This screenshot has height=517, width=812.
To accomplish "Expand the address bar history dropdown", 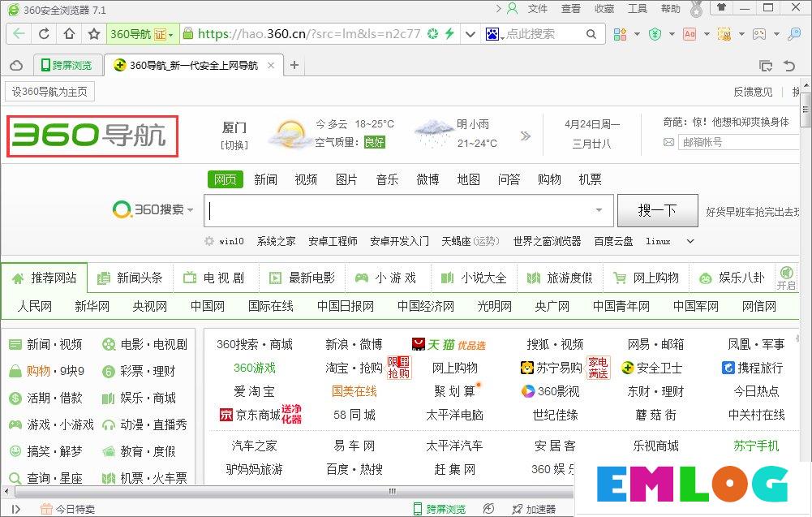I will [x=470, y=34].
